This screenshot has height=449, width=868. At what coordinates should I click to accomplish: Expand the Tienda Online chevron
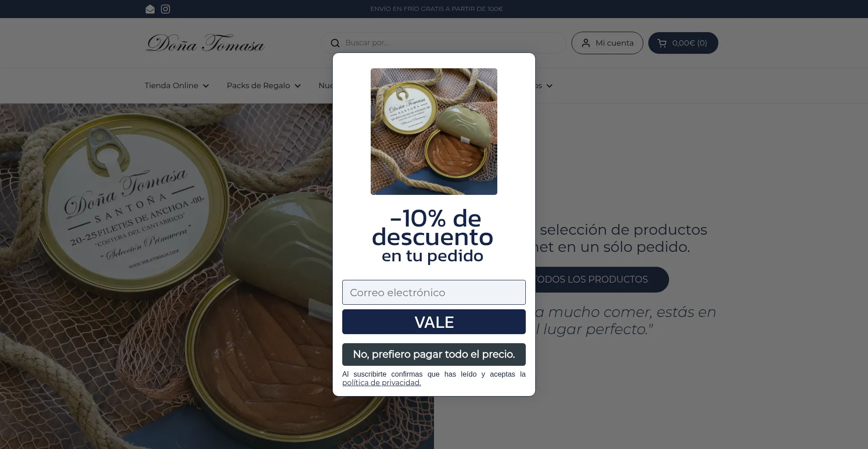(206, 86)
